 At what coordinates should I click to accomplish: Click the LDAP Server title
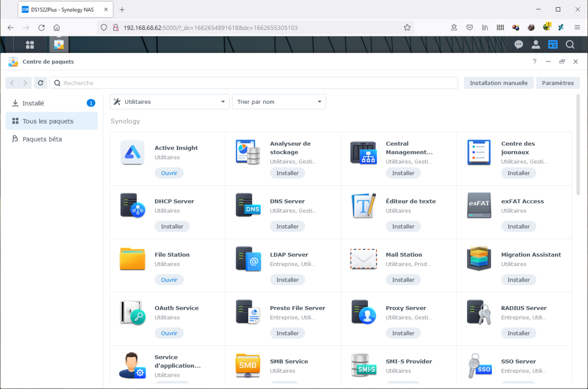[x=289, y=255]
